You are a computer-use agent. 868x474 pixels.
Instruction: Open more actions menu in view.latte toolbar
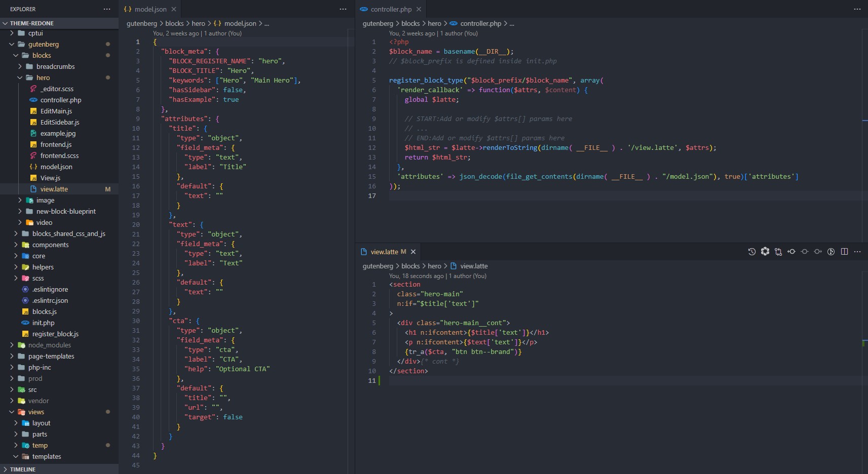pos(857,252)
